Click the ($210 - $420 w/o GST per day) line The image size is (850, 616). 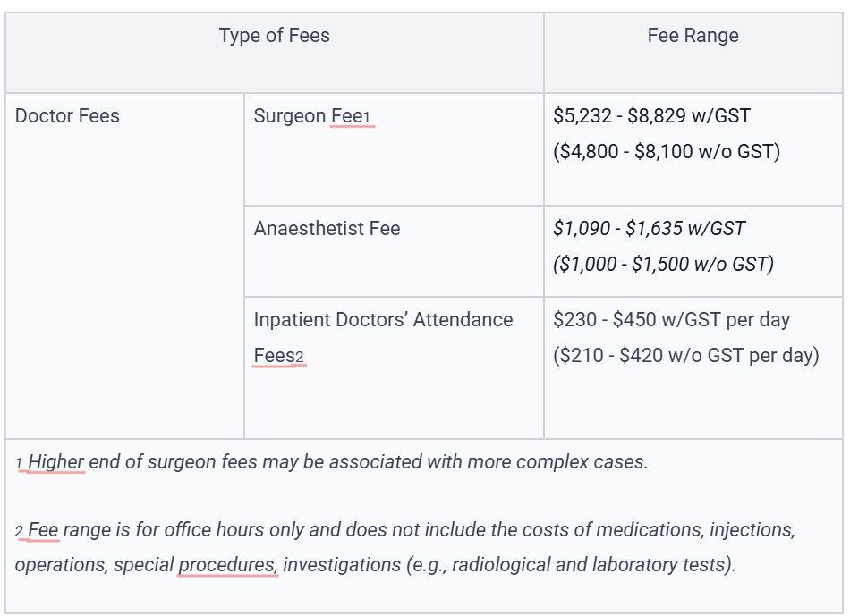(x=685, y=356)
